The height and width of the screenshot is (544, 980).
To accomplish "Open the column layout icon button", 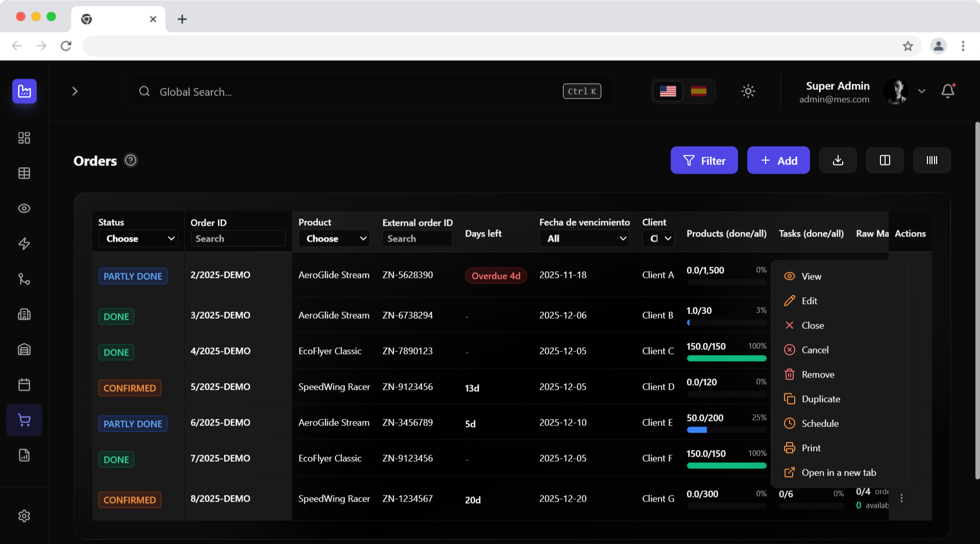I will (885, 160).
